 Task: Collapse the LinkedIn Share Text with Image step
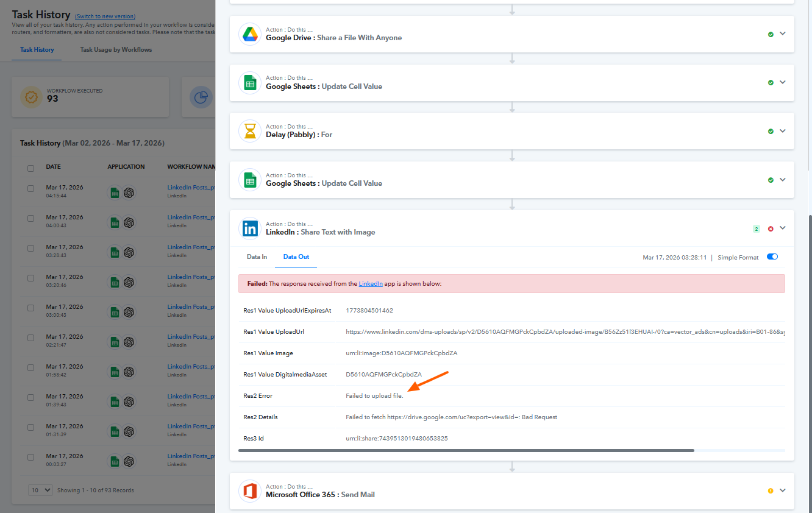tap(783, 228)
